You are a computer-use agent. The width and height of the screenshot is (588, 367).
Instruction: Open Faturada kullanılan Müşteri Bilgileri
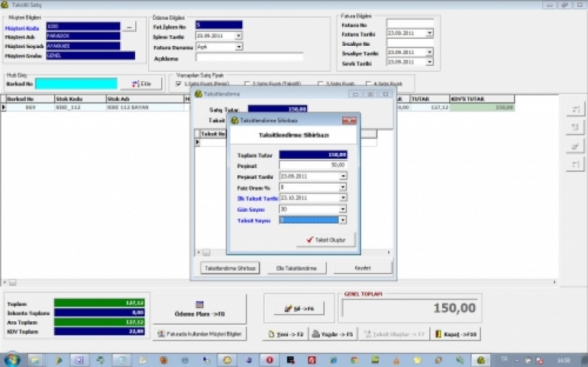click(x=199, y=334)
